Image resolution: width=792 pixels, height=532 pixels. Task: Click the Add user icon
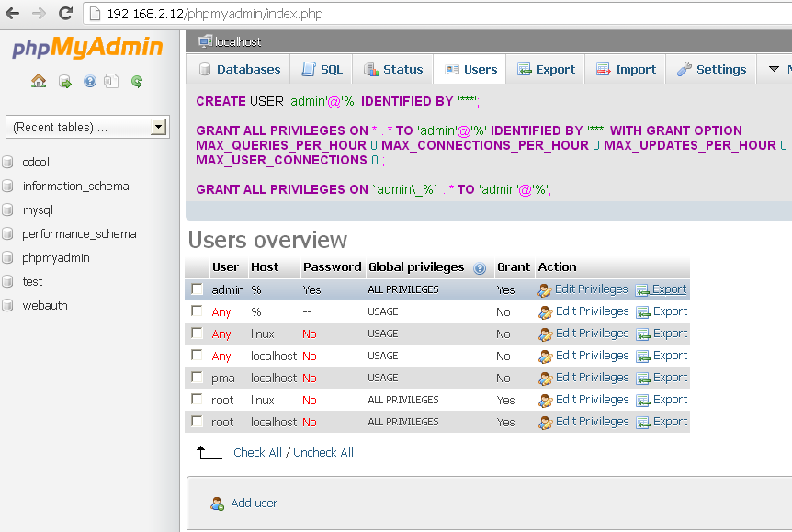(x=218, y=504)
